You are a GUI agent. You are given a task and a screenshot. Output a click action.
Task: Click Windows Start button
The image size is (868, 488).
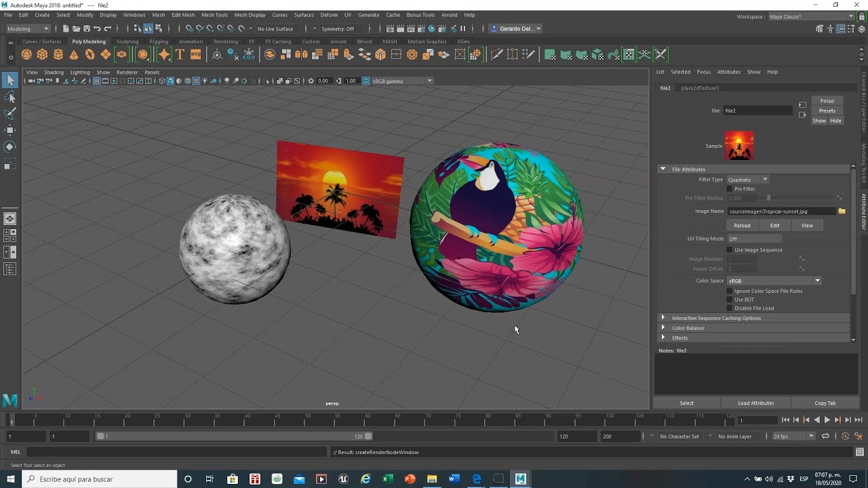10,479
